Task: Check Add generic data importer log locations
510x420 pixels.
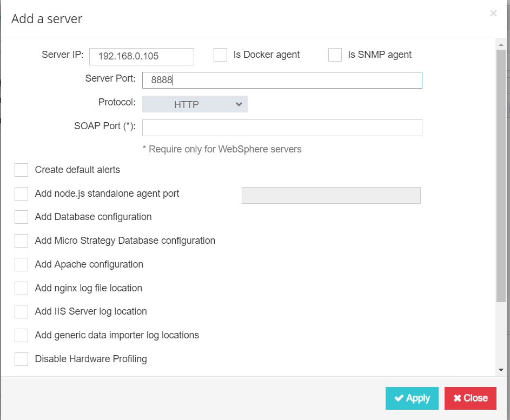Action: pyautogui.click(x=22, y=336)
